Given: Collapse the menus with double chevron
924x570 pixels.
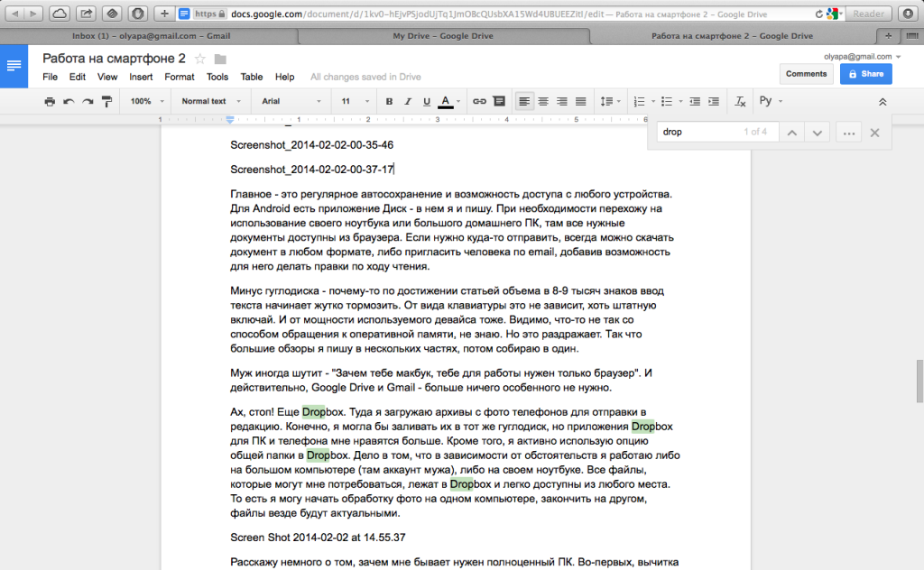Looking at the screenshot, I should coord(882,102).
